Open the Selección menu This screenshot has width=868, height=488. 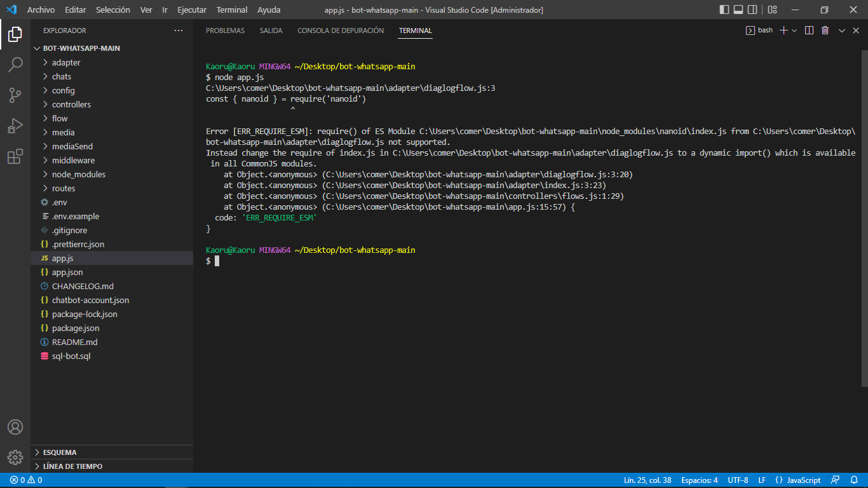coord(113,10)
